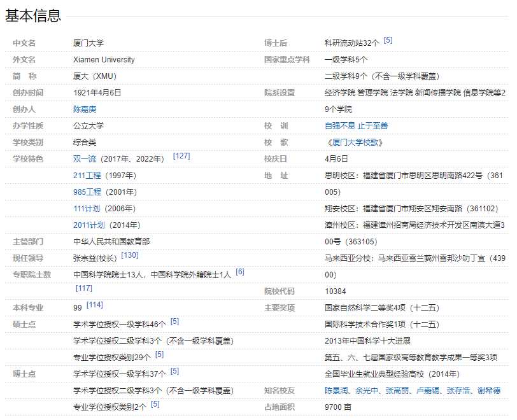517x420 pixels.
Task: Open alumnus 陈景润 link
Action: 337,391
